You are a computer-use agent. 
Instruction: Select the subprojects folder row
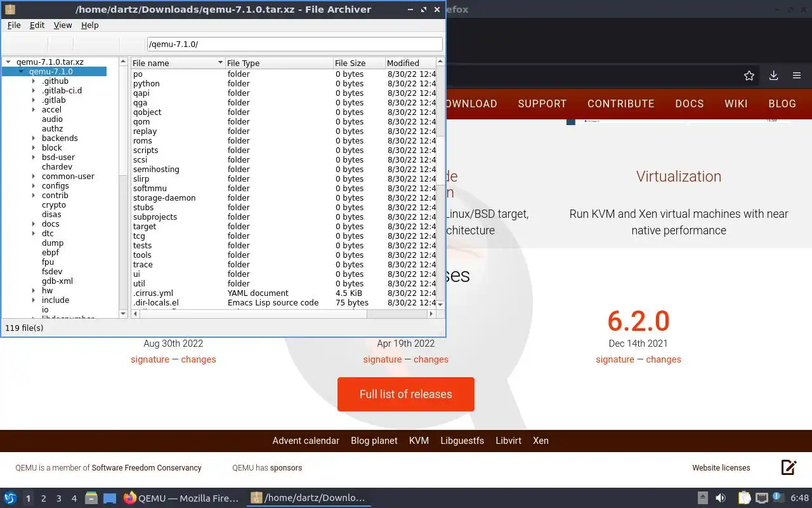click(284, 217)
